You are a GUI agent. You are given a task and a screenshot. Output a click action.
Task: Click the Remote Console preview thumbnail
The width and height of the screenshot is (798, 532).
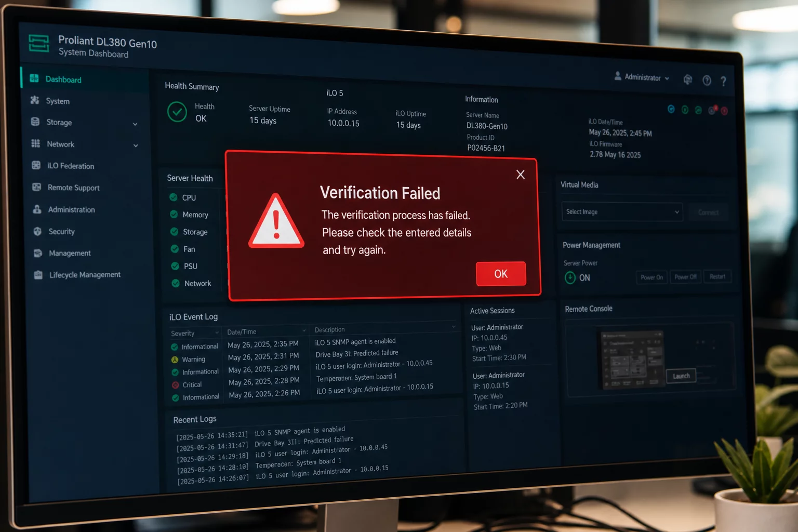[632, 360]
